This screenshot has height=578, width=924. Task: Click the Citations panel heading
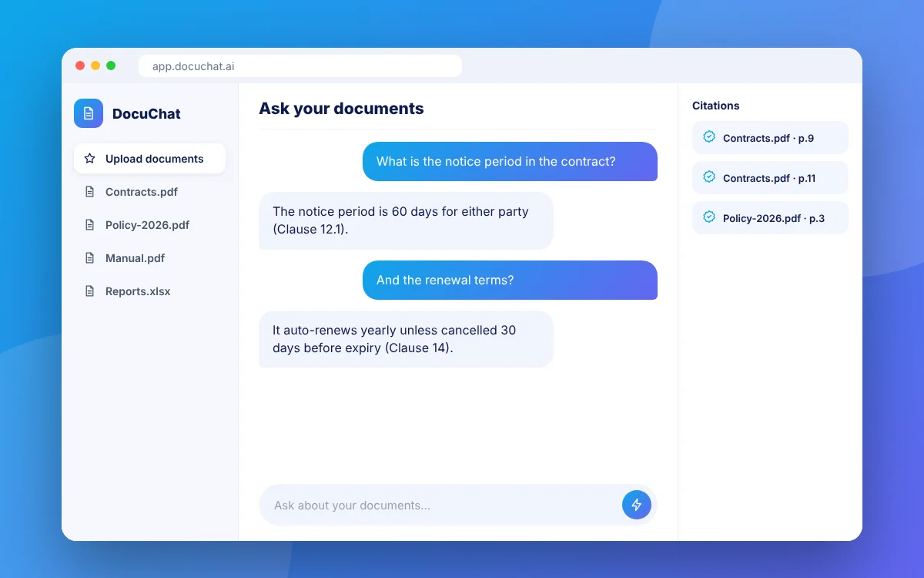(x=715, y=106)
